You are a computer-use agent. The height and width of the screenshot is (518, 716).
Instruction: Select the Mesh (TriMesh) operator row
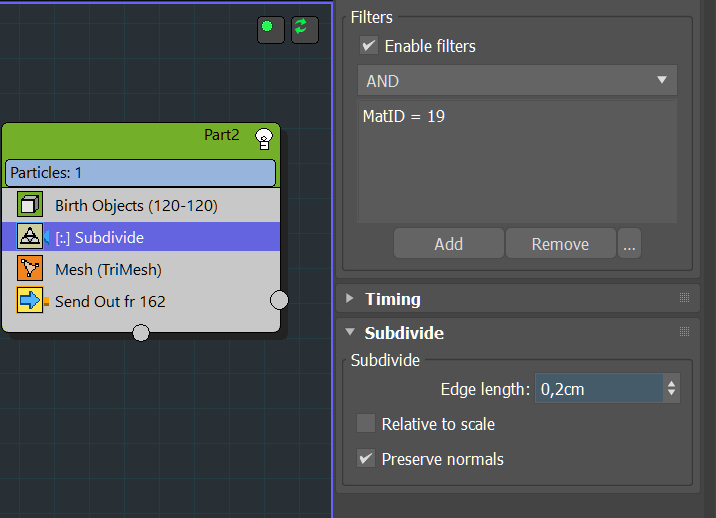[x=141, y=269]
